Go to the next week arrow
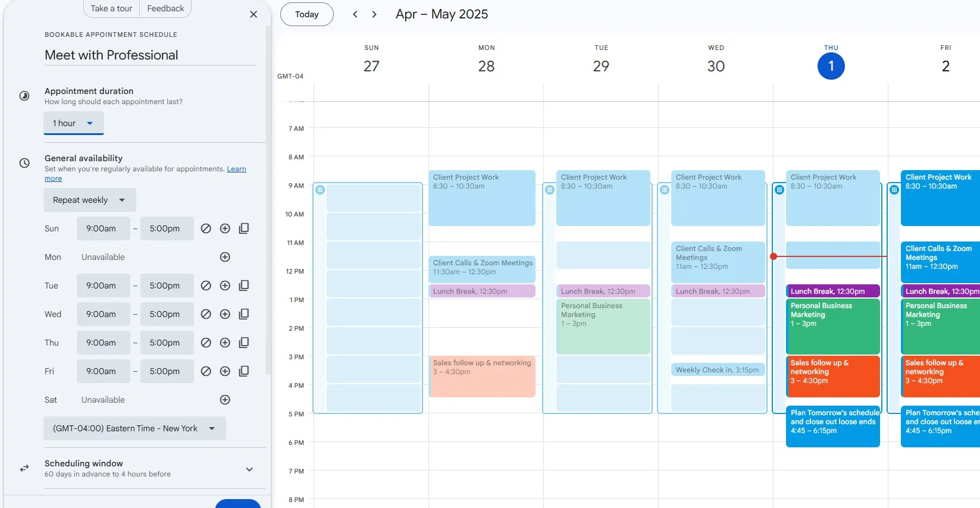980x508 pixels. 374,14
